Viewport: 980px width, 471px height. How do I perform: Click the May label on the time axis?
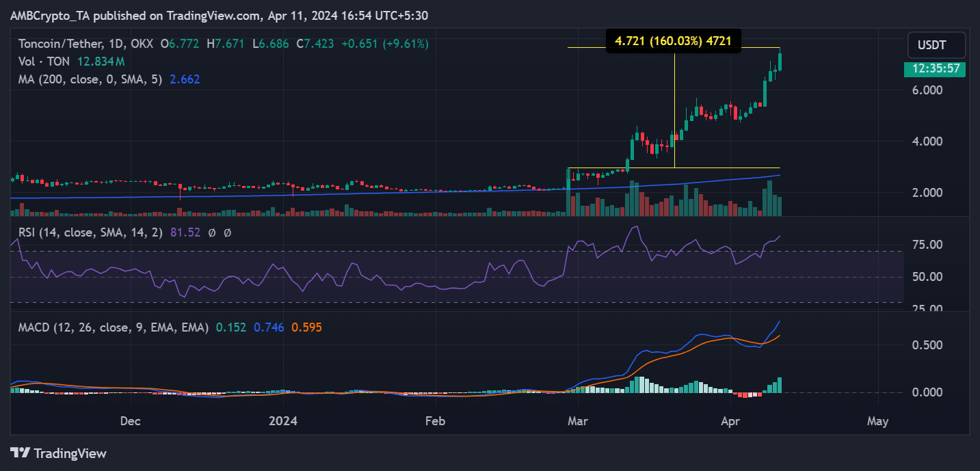(x=877, y=421)
